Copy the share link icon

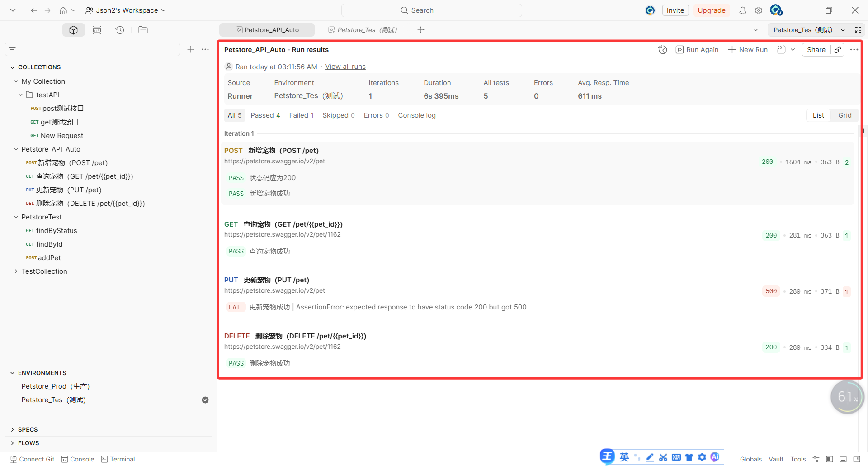838,50
